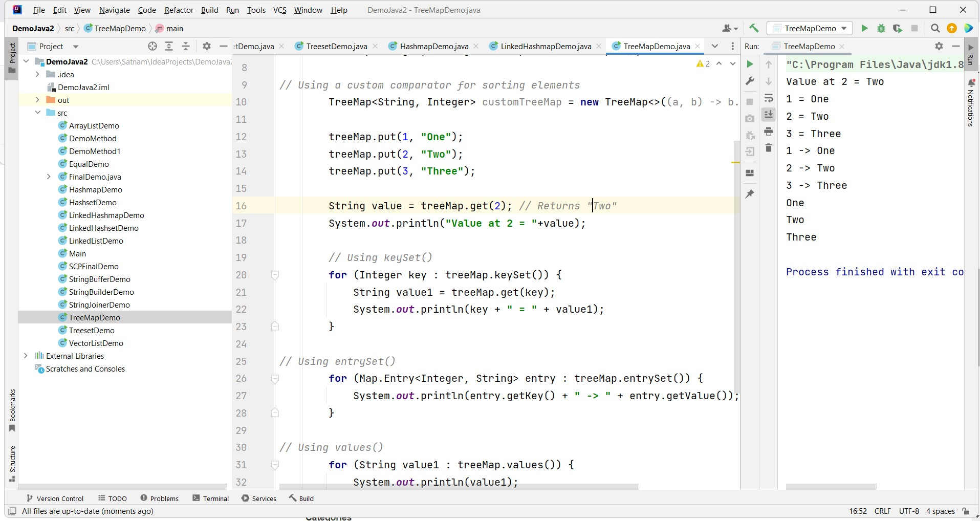
Task: Pin the Run tab with the pin icon
Action: (x=750, y=194)
